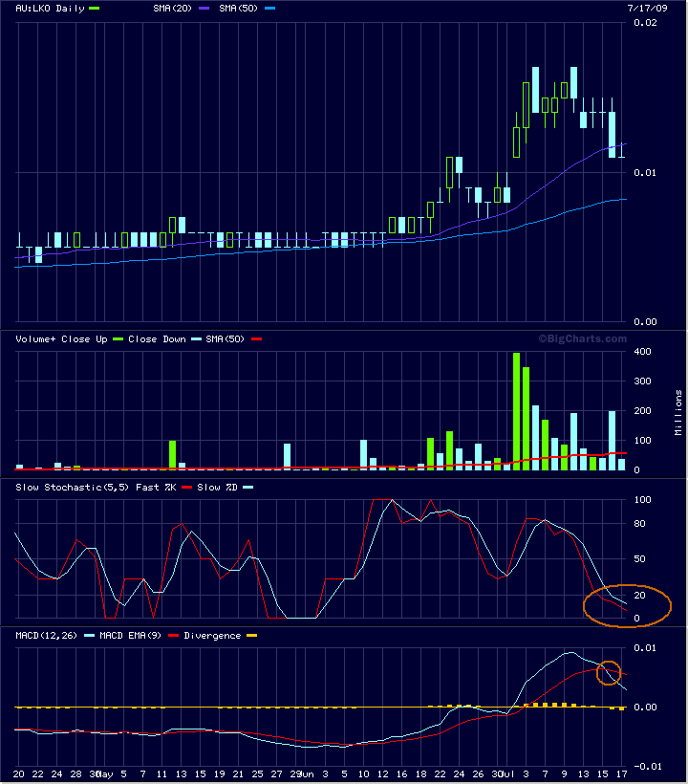
Task: Select the 'SMA(20)' legend label
Action: tap(172, 8)
